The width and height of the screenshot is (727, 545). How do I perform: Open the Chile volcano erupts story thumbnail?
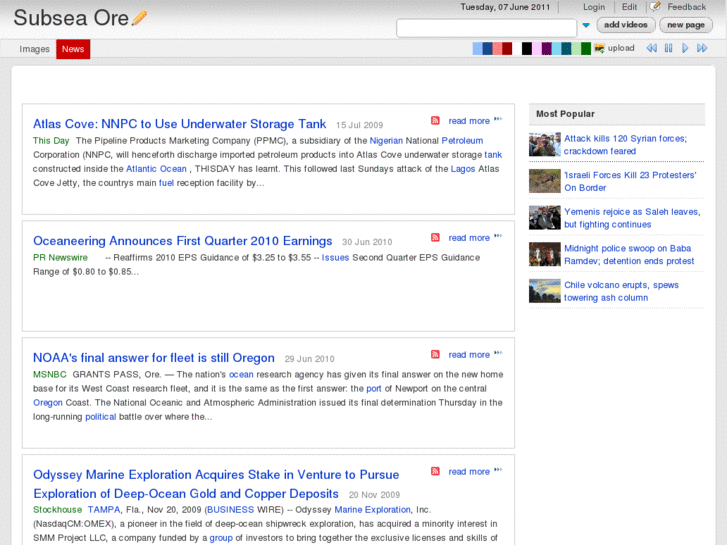tap(544, 291)
